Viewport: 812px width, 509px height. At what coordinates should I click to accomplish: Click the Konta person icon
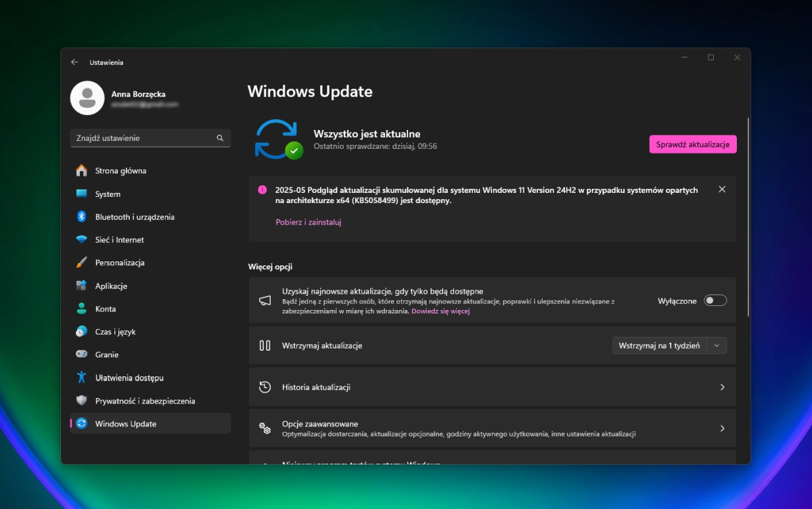82,309
